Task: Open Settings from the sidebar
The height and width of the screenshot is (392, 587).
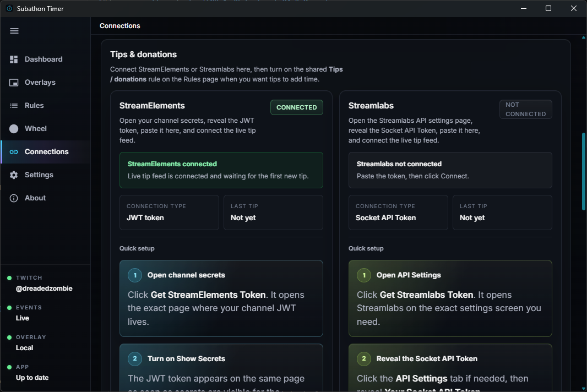Action: tap(45, 175)
